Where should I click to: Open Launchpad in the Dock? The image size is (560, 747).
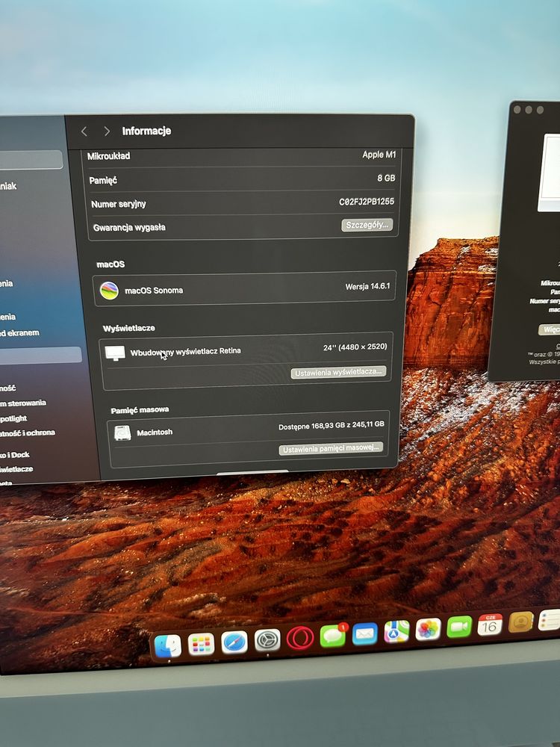point(201,644)
